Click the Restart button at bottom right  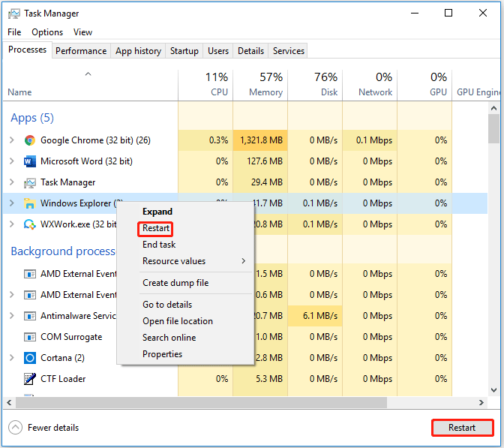tap(462, 428)
